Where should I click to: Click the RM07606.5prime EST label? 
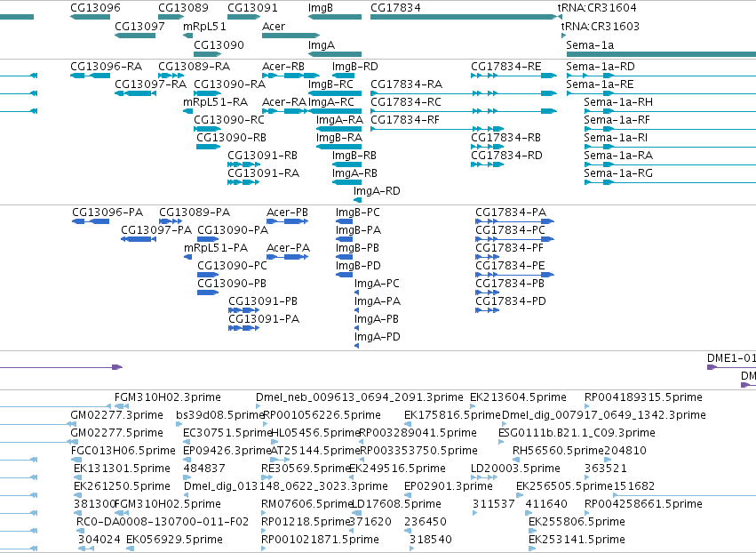(307, 504)
